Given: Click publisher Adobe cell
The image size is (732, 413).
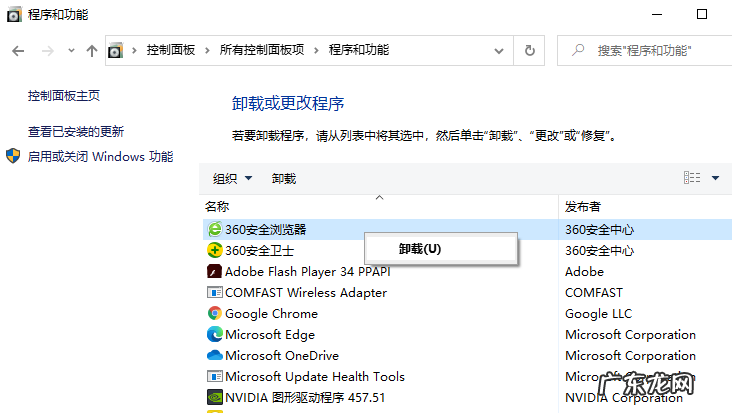Looking at the screenshot, I should click(584, 272).
